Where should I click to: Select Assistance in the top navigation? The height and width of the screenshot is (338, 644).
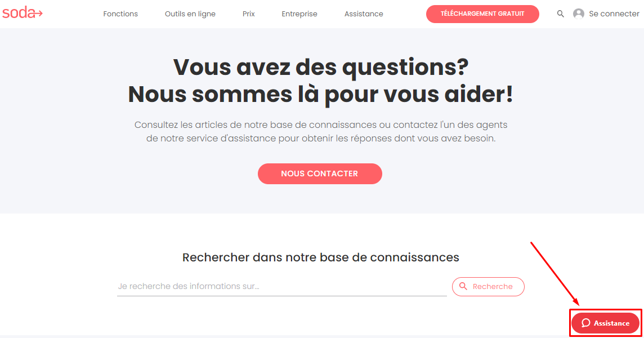pos(364,14)
